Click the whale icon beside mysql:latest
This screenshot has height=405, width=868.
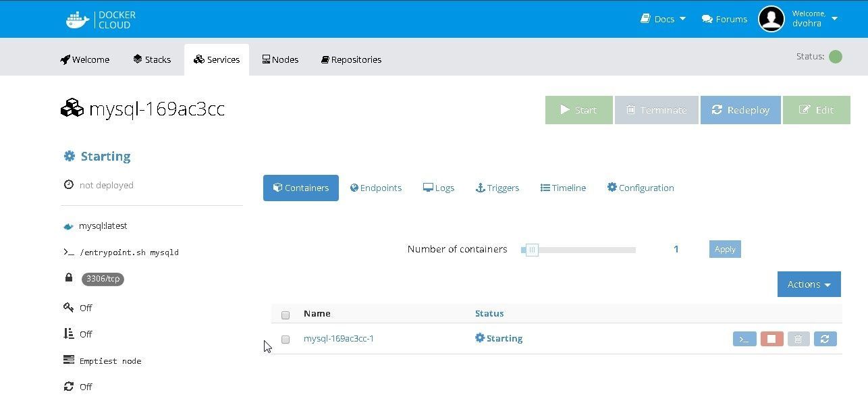pos(68,226)
